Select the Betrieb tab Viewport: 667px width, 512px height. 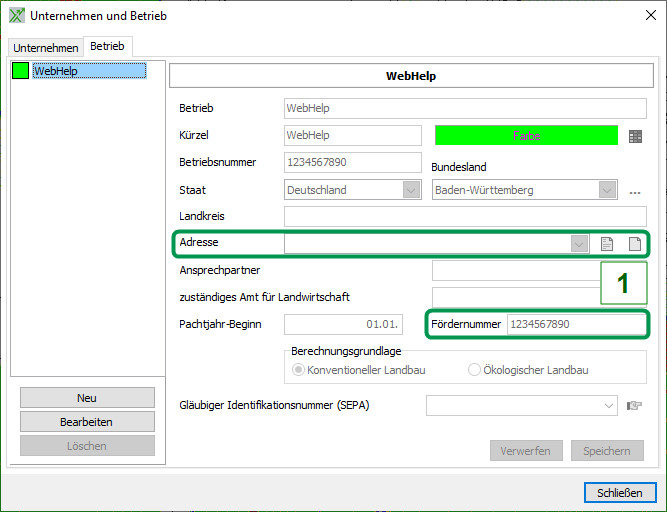[x=107, y=47]
